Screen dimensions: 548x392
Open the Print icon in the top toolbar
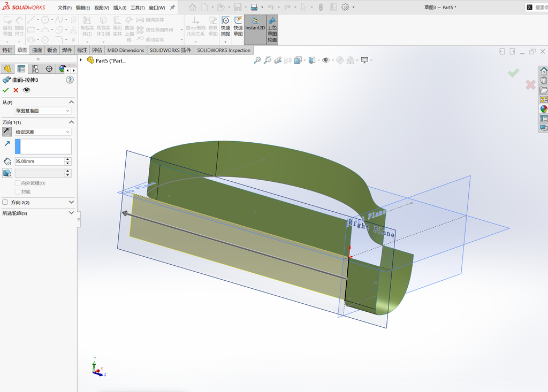pos(254,7)
